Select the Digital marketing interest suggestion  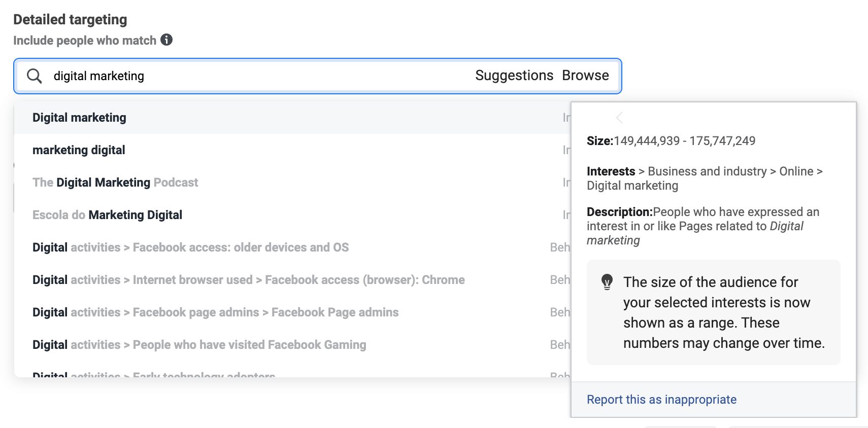click(80, 118)
